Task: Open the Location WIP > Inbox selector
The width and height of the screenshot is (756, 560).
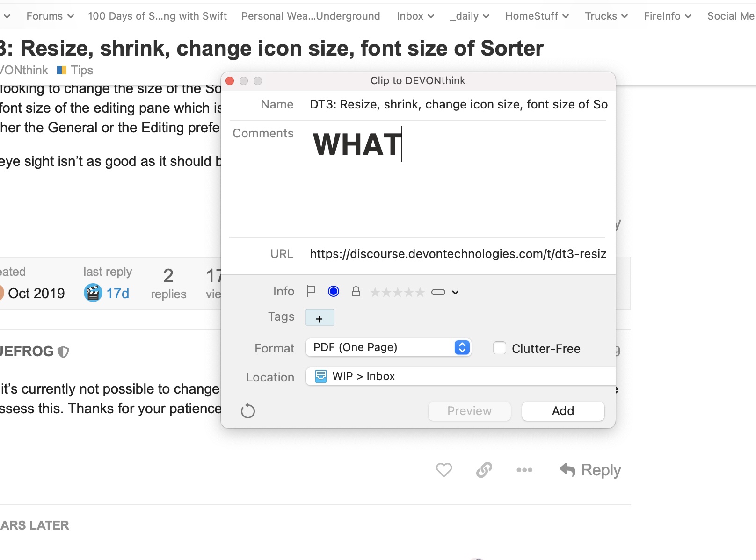Action: [460, 376]
